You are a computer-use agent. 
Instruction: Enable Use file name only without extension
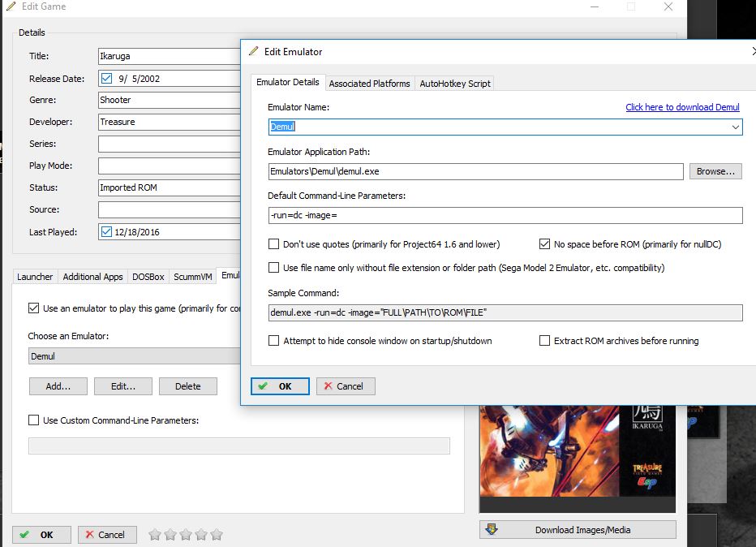click(273, 267)
